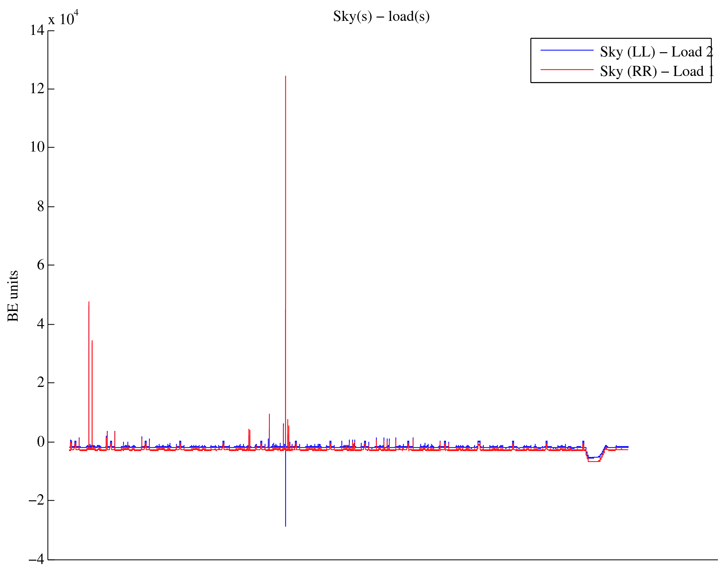Click the blue legend line sample
Screen dimensions: 728x573
pos(567,50)
